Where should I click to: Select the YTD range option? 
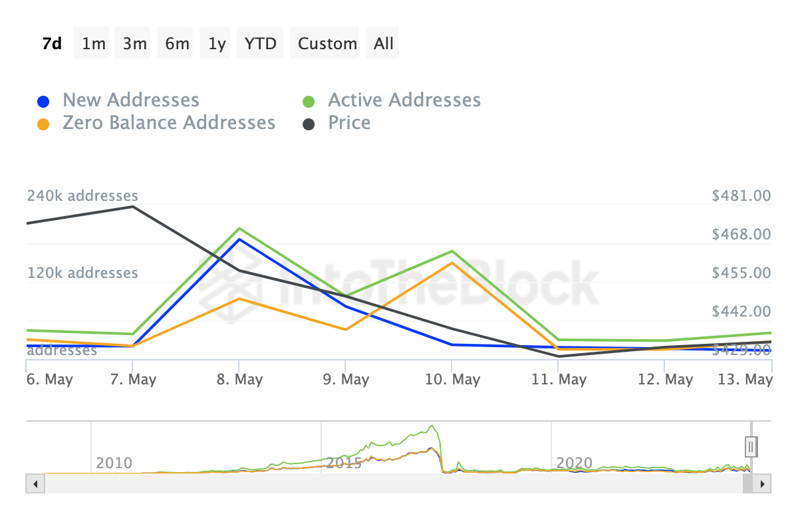tap(260, 44)
